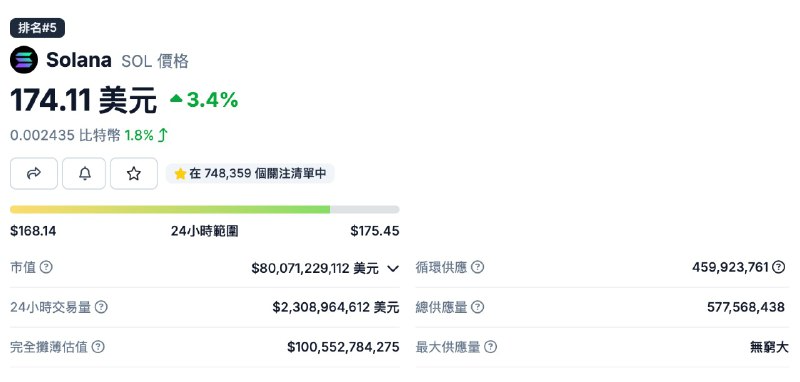Click the rank #5 badge

click(x=37, y=28)
